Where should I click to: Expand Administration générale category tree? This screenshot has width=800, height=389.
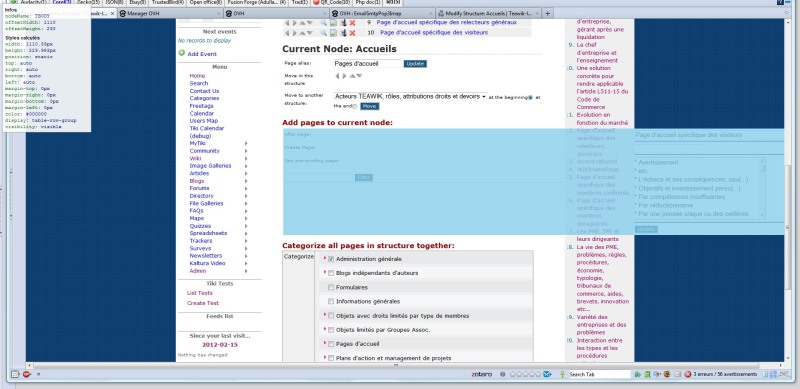324,258
